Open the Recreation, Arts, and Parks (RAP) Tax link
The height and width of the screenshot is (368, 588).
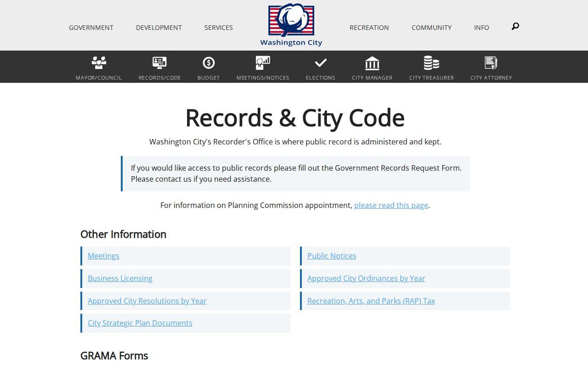click(371, 301)
